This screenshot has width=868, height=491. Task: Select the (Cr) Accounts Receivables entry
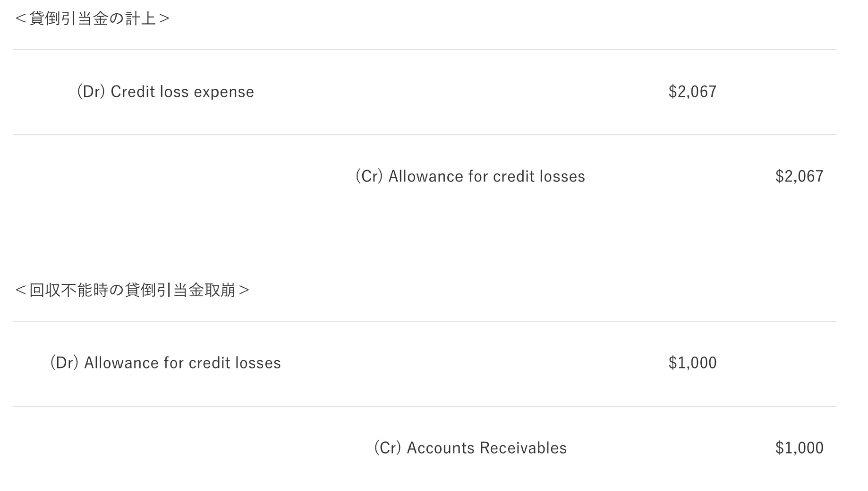[x=470, y=448]
